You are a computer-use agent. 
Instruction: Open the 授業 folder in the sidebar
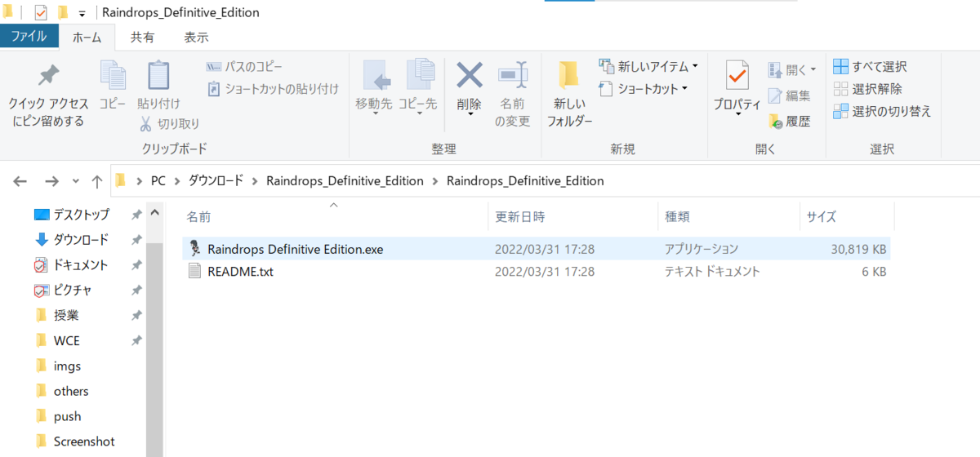(x=66, y=316)
